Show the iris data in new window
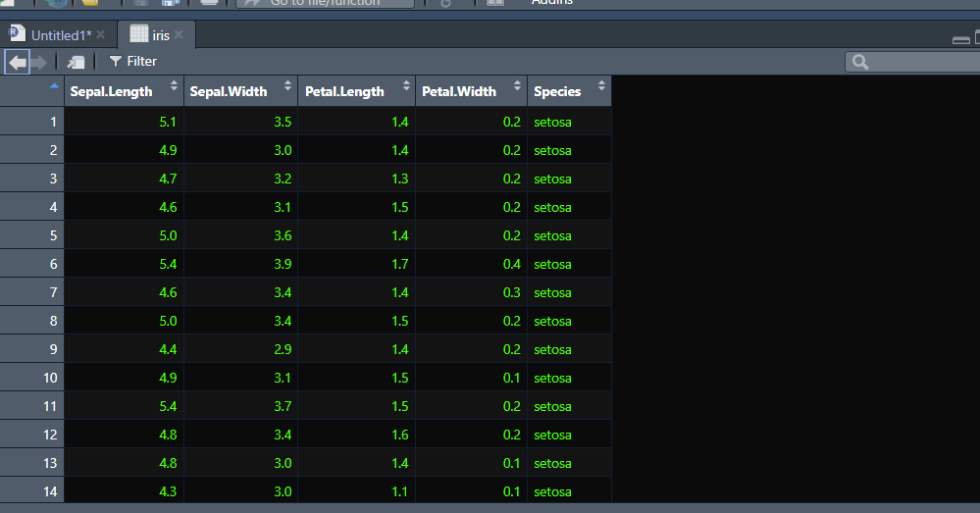Viewport: 980px width, 513px height. tap(77, 62)
